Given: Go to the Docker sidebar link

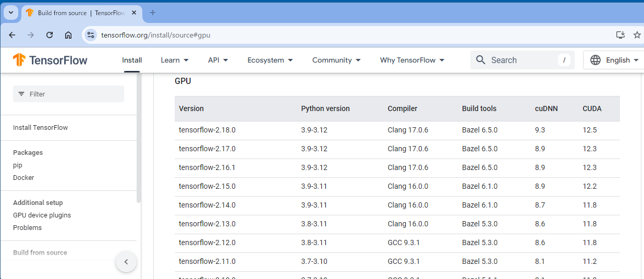Looking at the screenshot, I should coord(23,178).
